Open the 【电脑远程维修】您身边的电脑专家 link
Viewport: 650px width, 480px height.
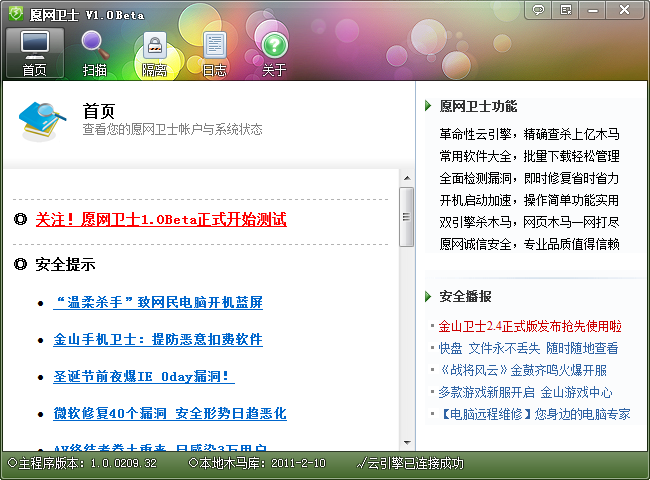(x=534, y=413)
